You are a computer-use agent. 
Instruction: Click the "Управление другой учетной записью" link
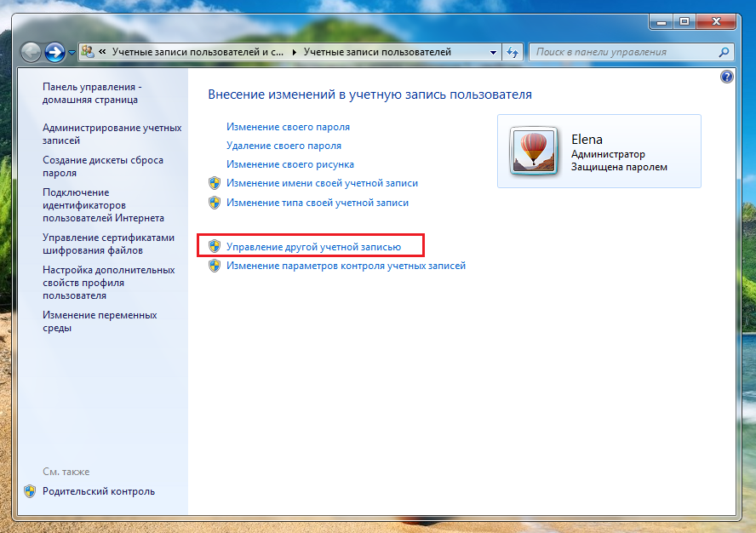click(x=313, y=247)
